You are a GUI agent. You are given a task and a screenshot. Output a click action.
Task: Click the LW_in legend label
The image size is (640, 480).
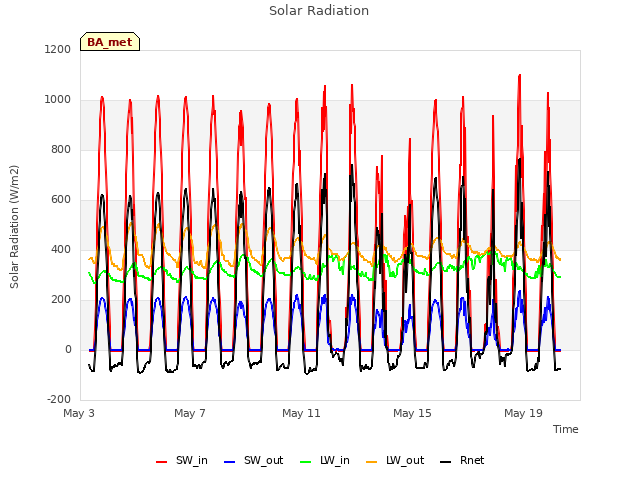tap(335, 460)
